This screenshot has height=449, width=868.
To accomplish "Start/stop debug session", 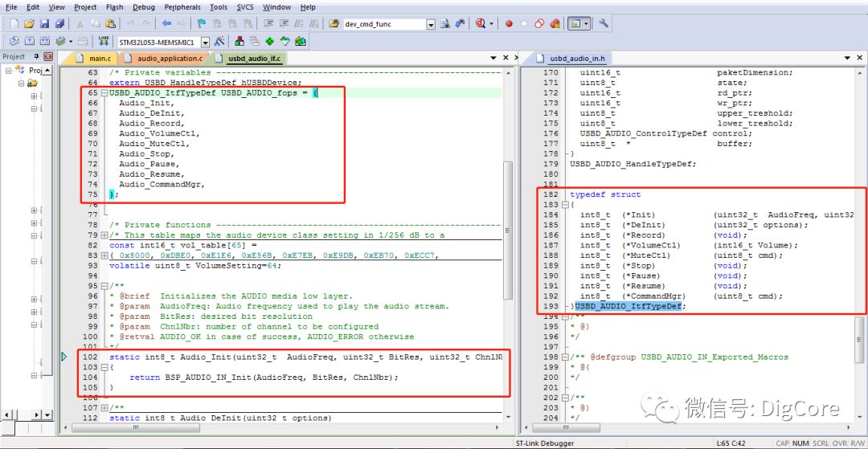I will coord(481,24).
